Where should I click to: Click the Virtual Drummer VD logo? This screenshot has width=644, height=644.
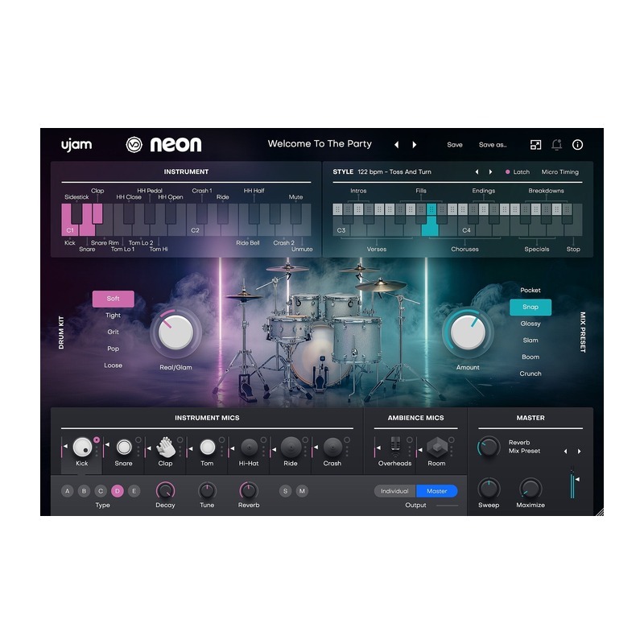pyautogui.click(x=134, y=145)
